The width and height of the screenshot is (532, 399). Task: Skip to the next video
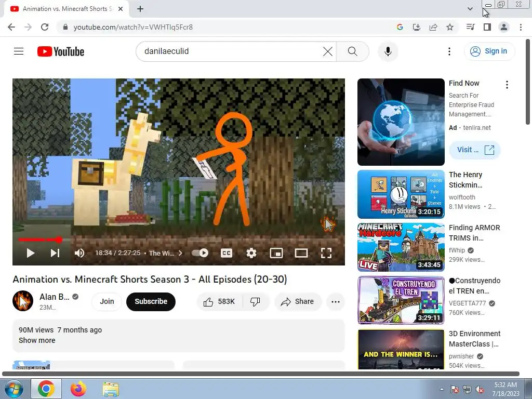coord(55,253)
